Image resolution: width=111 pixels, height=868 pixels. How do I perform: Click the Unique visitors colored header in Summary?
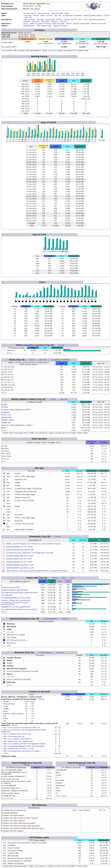[x=27, y=39]
